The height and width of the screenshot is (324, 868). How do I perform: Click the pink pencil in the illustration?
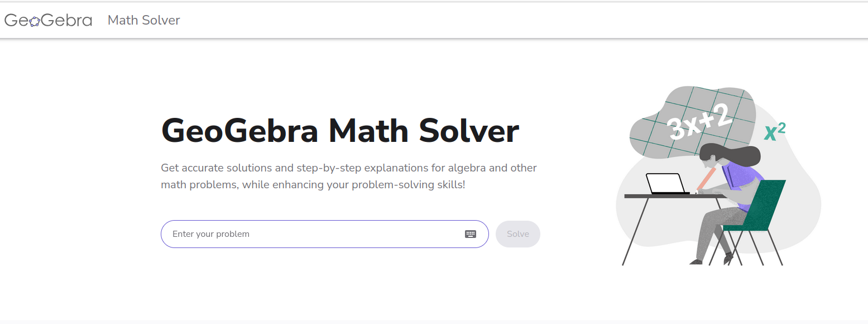click(705, 178)
